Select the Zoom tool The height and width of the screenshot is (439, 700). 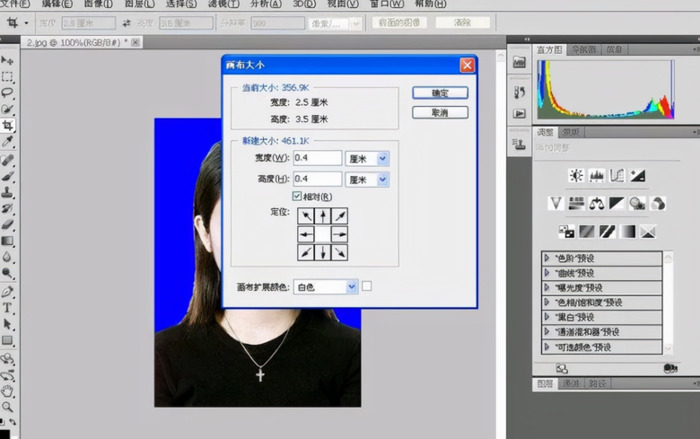coord(7,407)
